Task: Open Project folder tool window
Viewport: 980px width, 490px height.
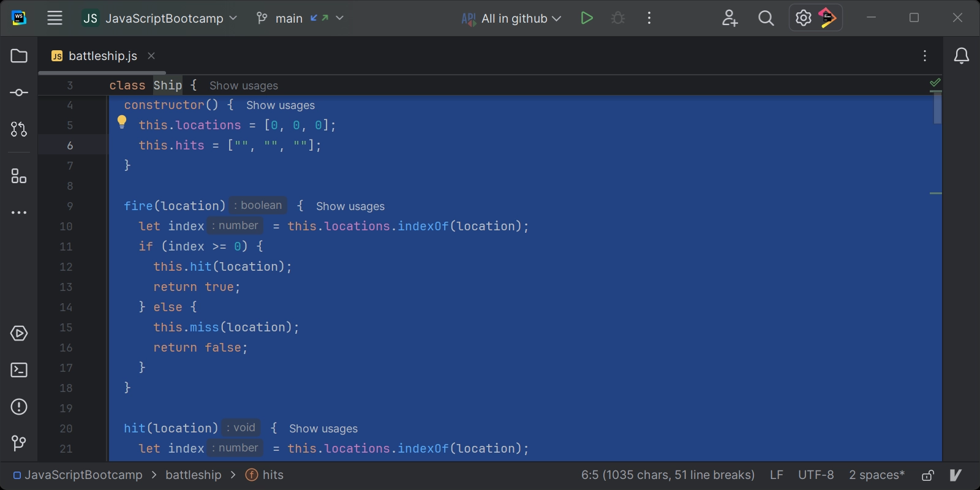Action: click(19, 56)
